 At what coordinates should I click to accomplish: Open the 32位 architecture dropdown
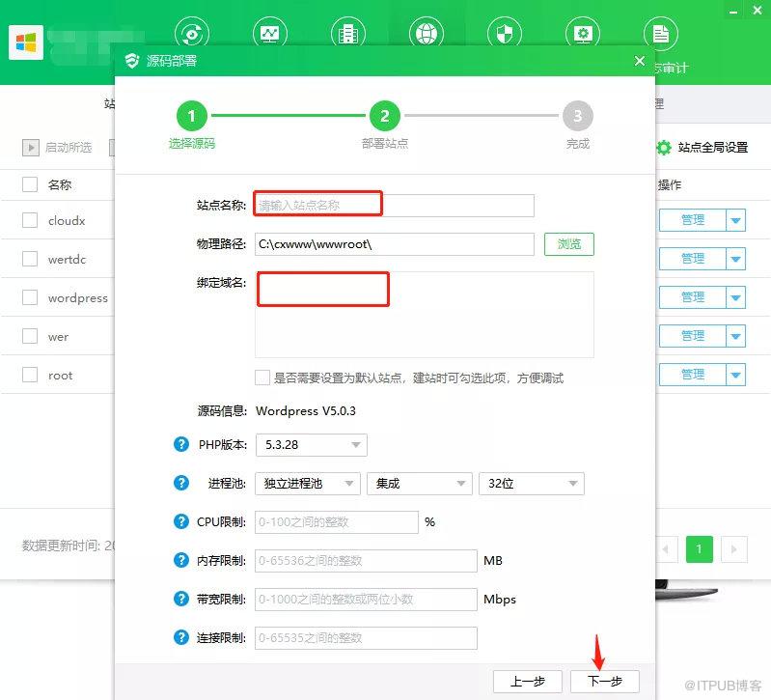[532, 484]
